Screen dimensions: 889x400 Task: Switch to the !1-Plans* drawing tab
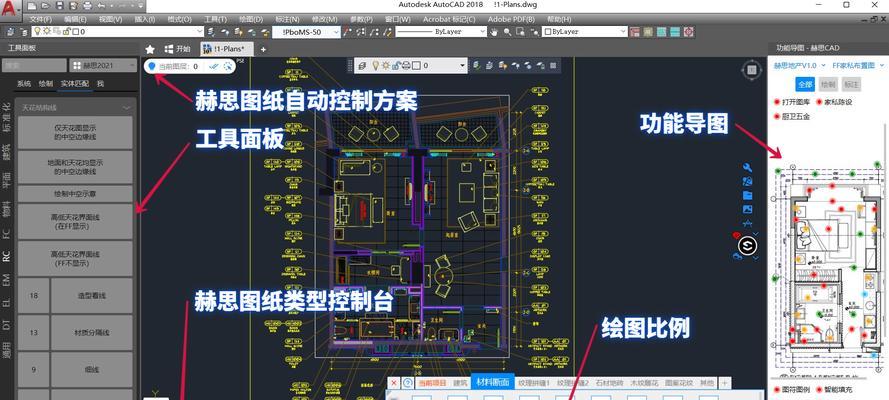pyautogui.click(x=228, y=49)
